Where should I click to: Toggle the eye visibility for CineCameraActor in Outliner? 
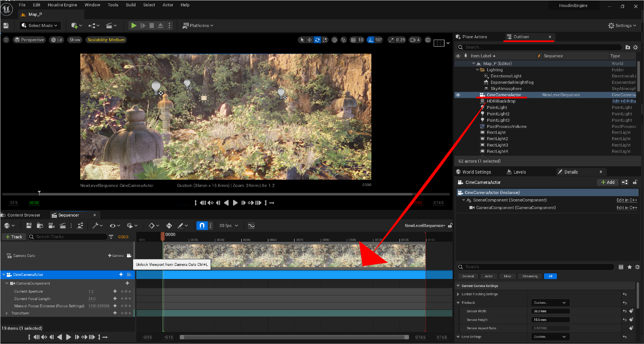458,95
